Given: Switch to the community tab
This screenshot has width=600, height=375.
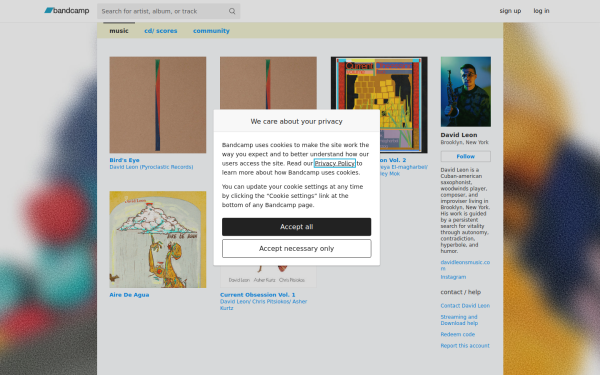Looking at the screenshot, I should pos(211,31).
